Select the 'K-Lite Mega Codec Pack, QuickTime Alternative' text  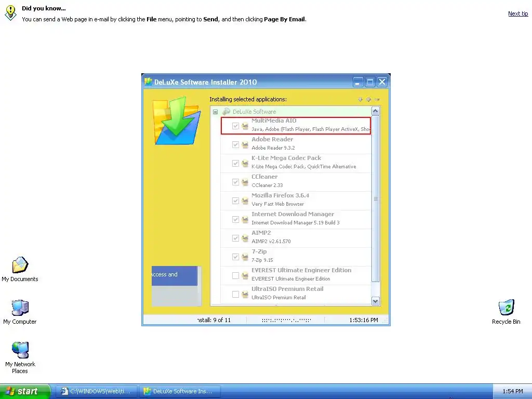tap(303, 167)
